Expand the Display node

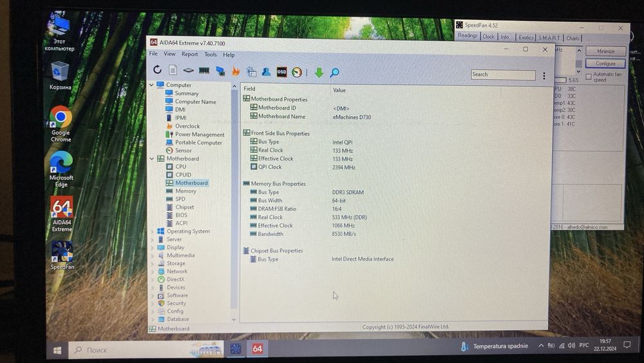click(153, 248)
